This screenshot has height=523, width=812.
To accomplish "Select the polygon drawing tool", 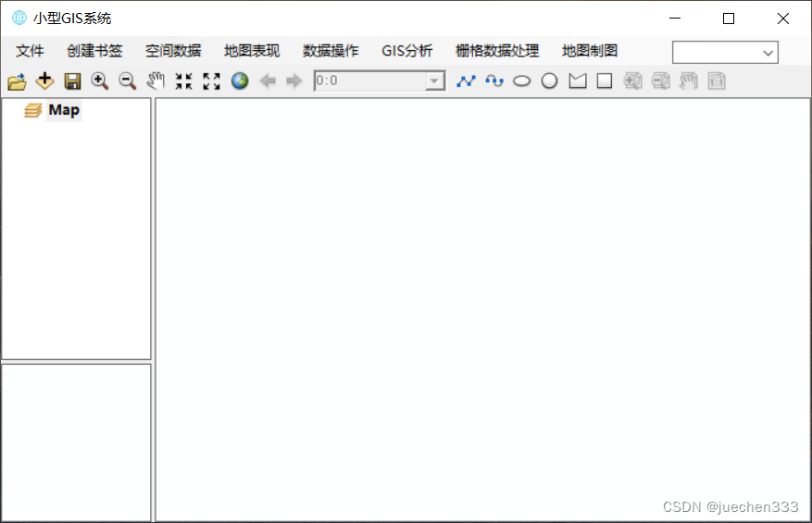I will 578,81.
